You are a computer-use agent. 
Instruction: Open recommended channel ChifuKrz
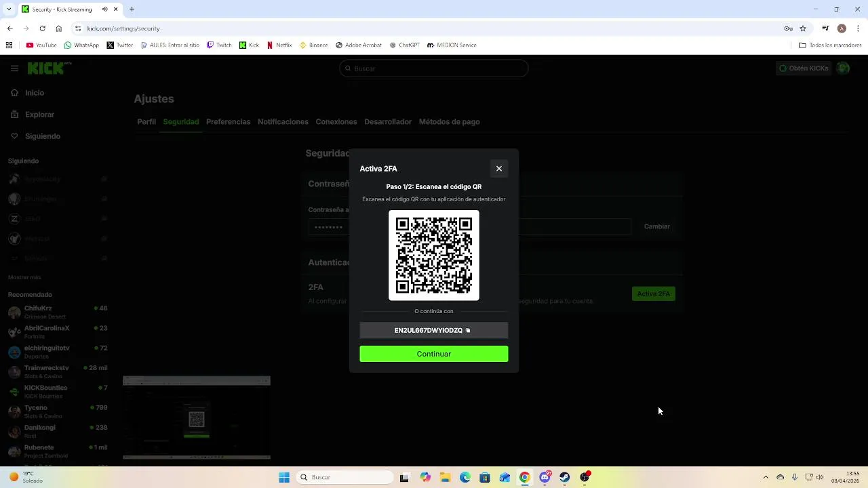[x=58, y=312]
